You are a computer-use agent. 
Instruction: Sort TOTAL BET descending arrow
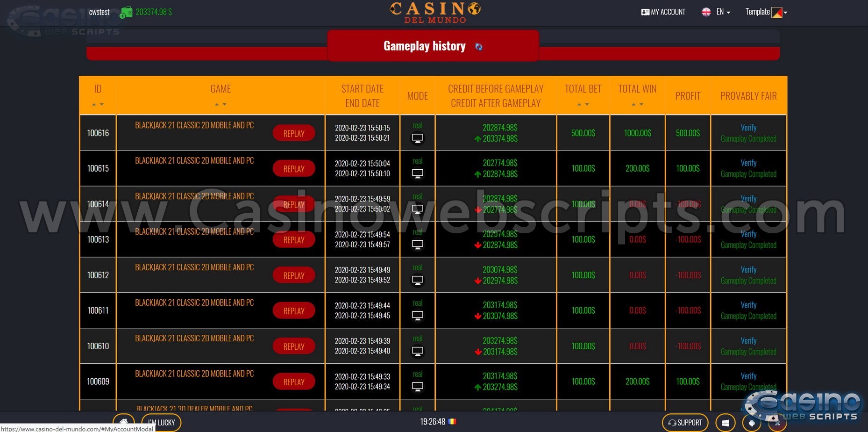pos(587,104)
